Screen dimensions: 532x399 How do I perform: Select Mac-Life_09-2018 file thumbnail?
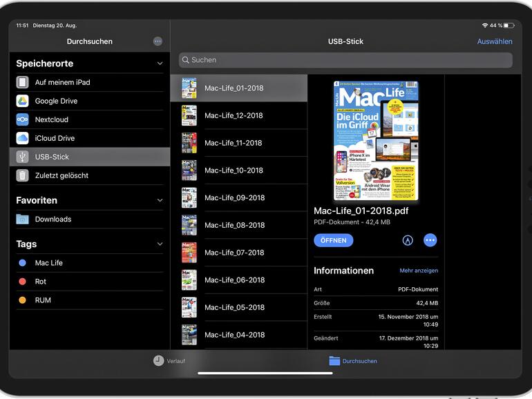(x=189, y=198)
